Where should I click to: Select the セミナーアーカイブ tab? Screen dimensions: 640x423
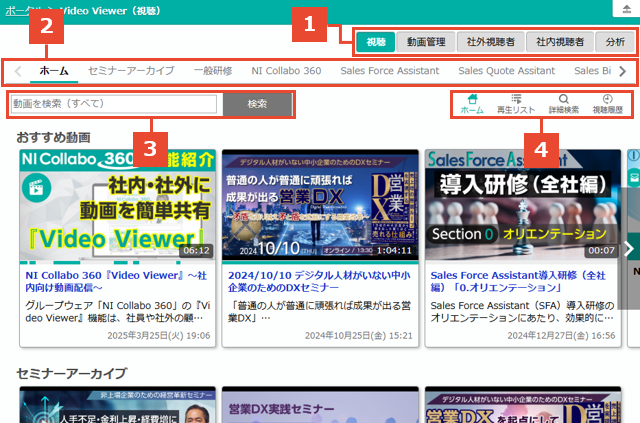click(x=131, y=71)
